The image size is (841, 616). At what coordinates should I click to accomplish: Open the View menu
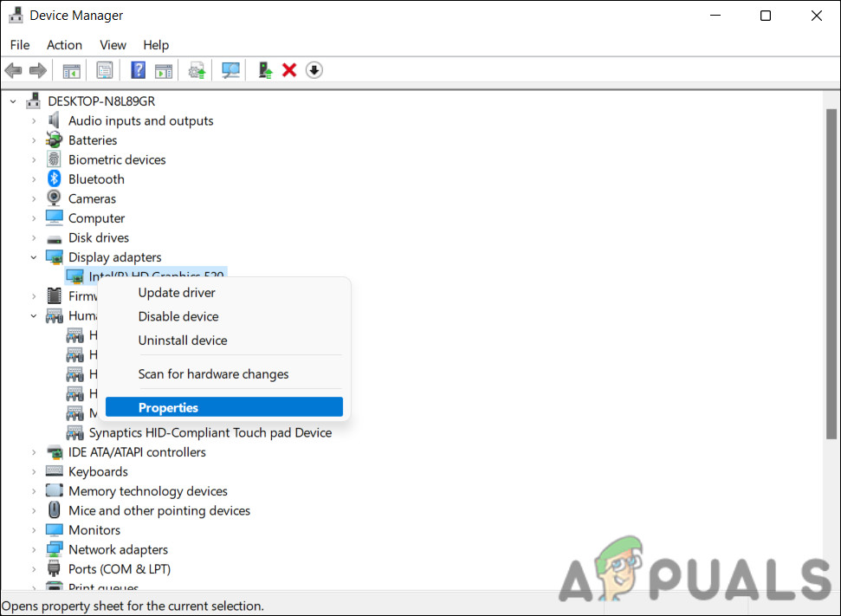pyautogui.click(x=113, y=44)
